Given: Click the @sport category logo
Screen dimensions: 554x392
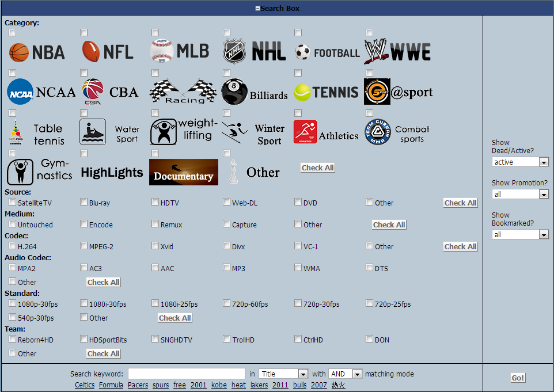Looking at the screenshot, I should pos(398,92).
